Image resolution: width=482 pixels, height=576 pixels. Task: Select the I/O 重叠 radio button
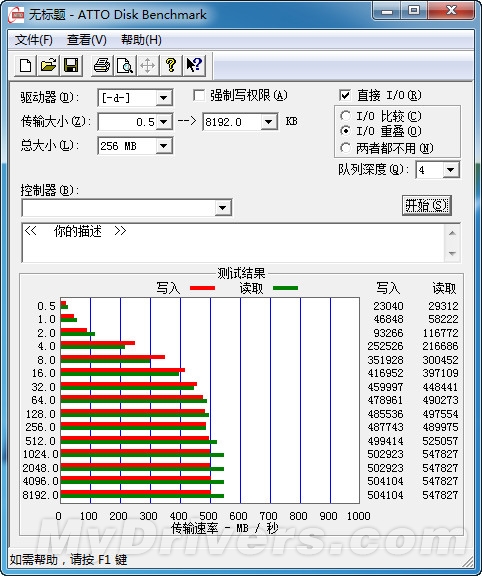click(345, 131)
